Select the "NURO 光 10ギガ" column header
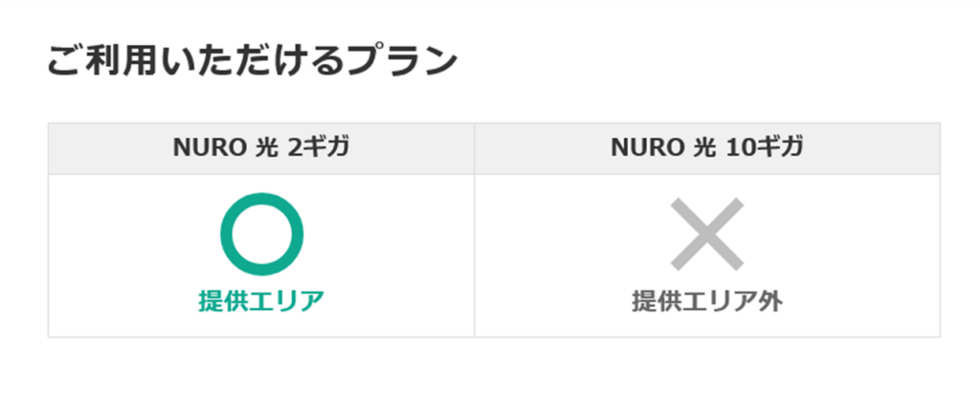980x396 pixels. [707, 148]
